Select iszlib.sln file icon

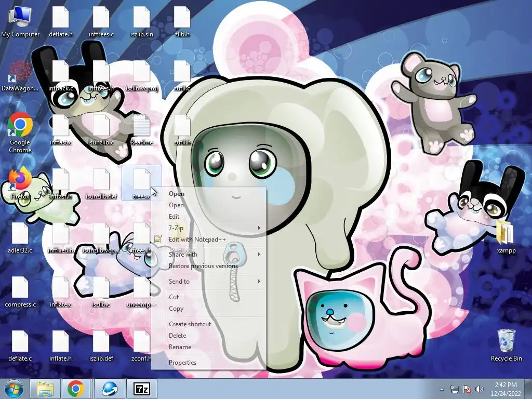click(x=141, y=22)
